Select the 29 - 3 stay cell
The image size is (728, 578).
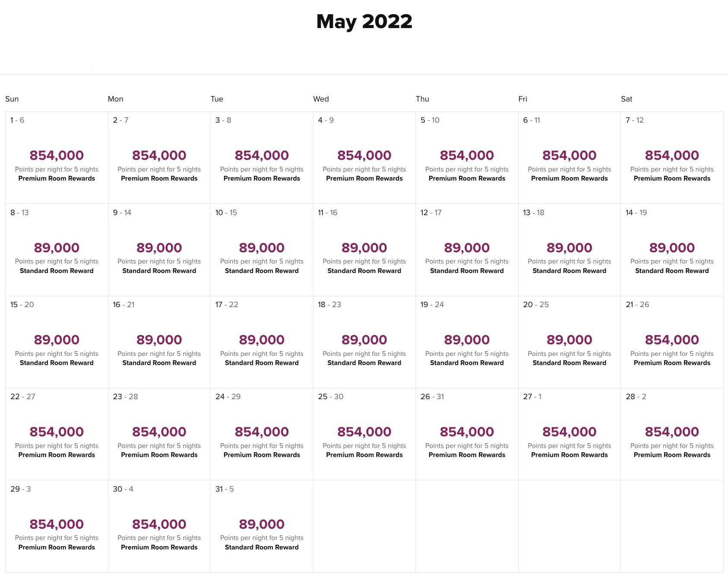tap(57, 526)
